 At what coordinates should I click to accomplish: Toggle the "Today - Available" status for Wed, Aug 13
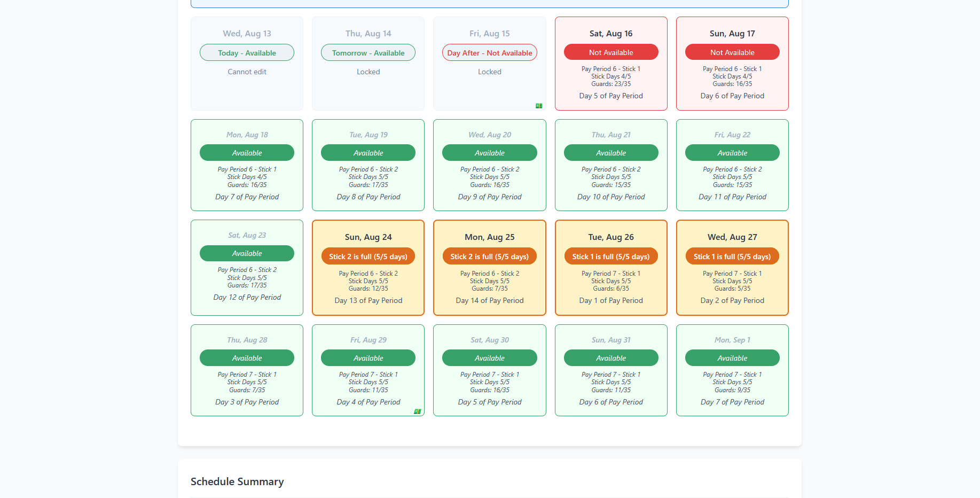pos(246,52)
